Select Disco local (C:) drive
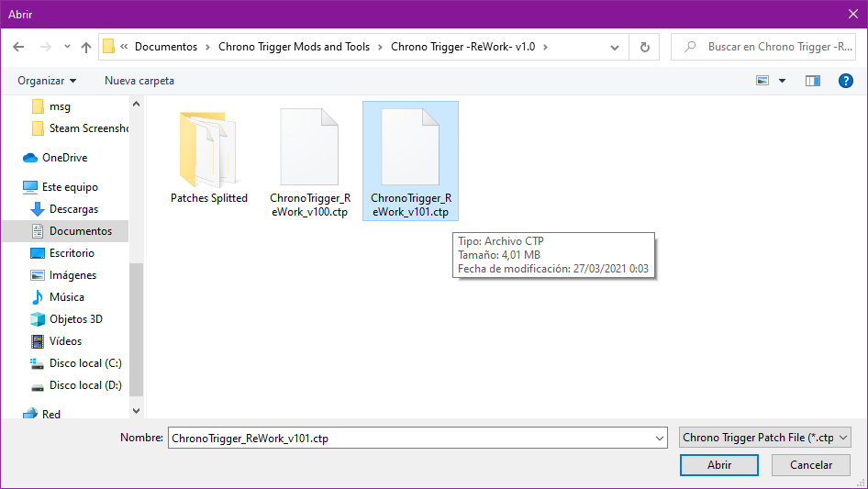This screenshot has height=489, width=868. tap(75, 363)
